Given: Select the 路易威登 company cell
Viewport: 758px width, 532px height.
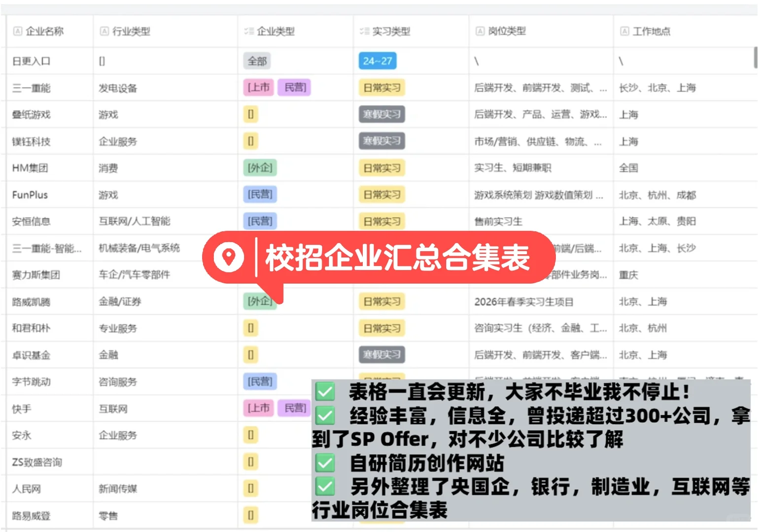Looking at the screenshot, I should click(x=50, y=516).
